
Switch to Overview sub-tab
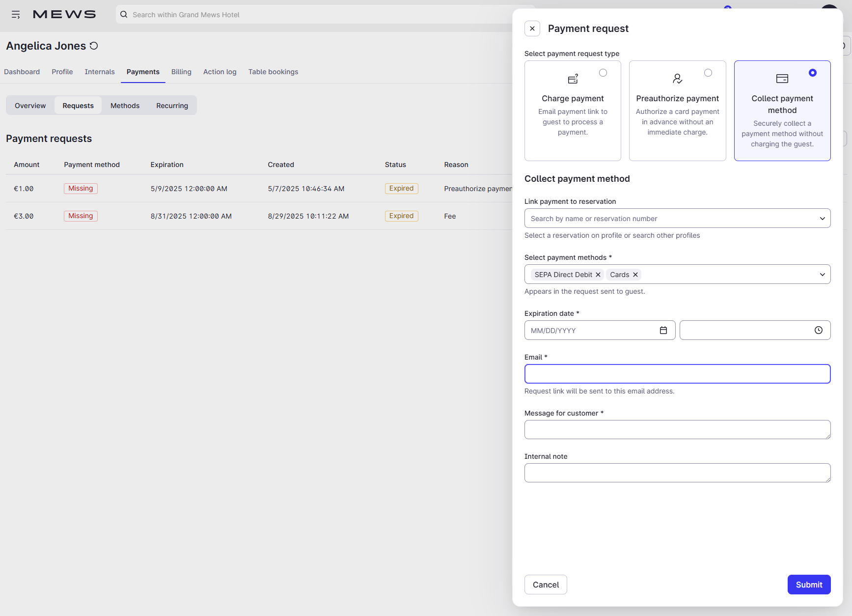click(x=30, y=105)
